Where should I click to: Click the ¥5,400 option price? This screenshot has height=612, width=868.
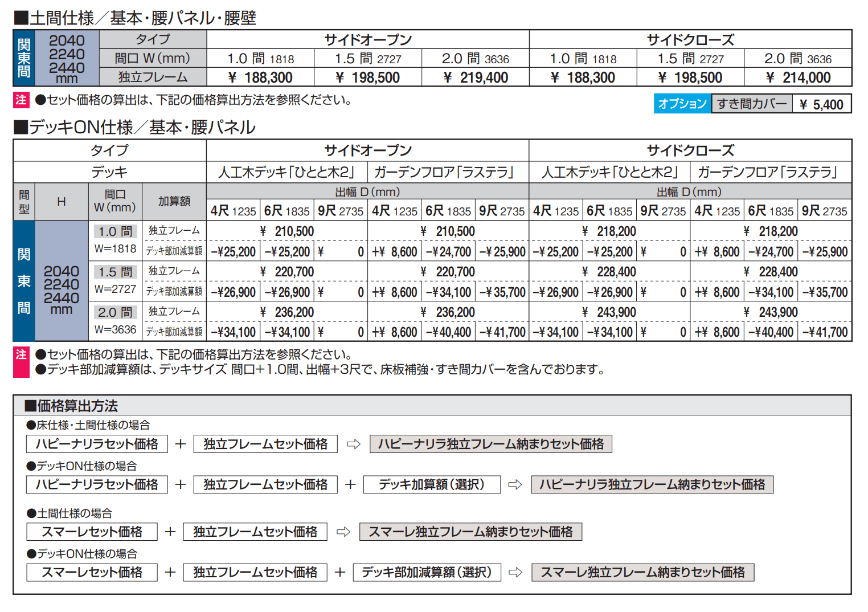tap(821, 104)
